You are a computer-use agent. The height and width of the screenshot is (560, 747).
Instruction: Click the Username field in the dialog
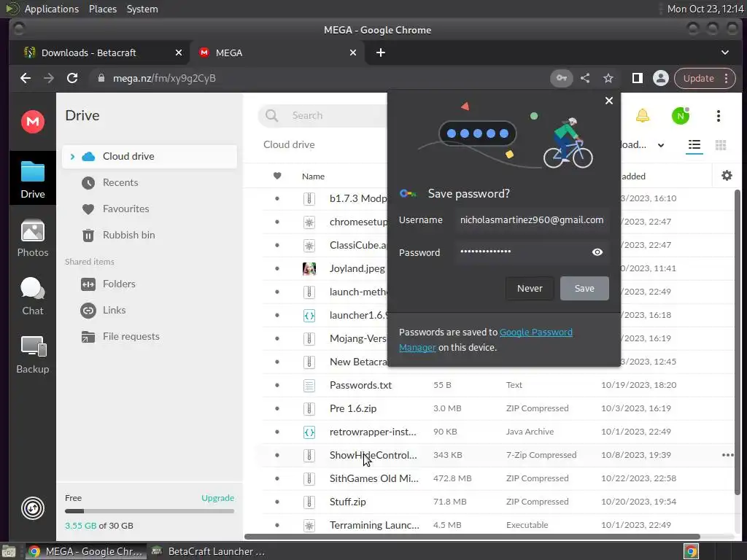click(x=532, y=220)
